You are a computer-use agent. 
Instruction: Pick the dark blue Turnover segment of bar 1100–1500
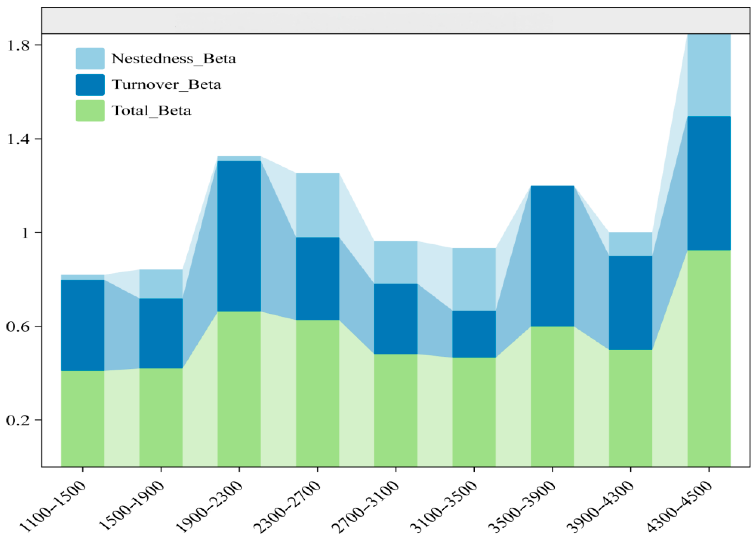tap(83, 326)
